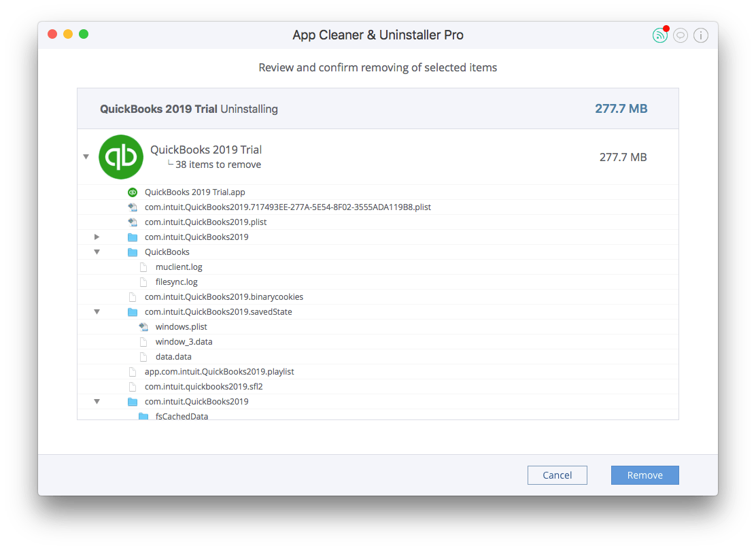Click the file icon beside app.com.intuit.QuickBooks2019.playlist
The image size is (756, 550).
click(133, 372)
